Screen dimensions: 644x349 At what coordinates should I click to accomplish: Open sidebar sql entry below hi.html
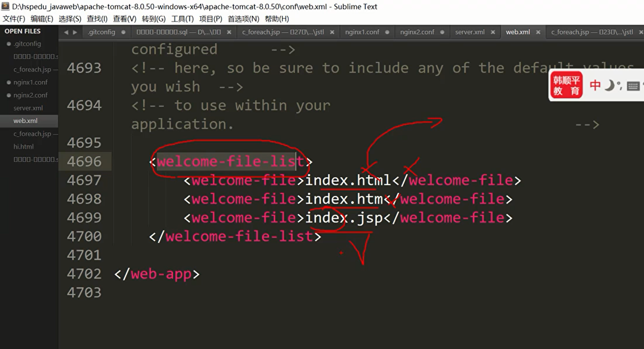35,159
